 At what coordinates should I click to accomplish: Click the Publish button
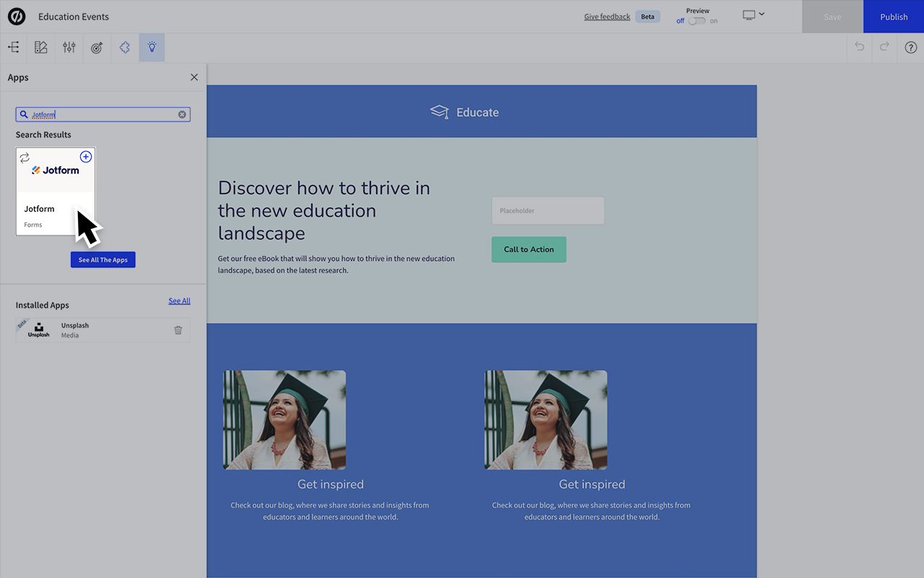(893, 16)
